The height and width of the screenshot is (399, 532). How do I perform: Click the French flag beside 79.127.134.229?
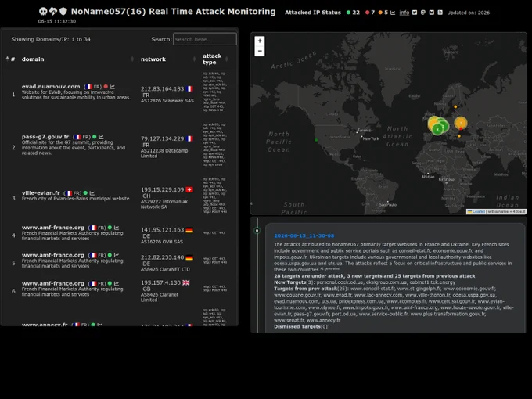pyautogui.click(x=189, y=138)
